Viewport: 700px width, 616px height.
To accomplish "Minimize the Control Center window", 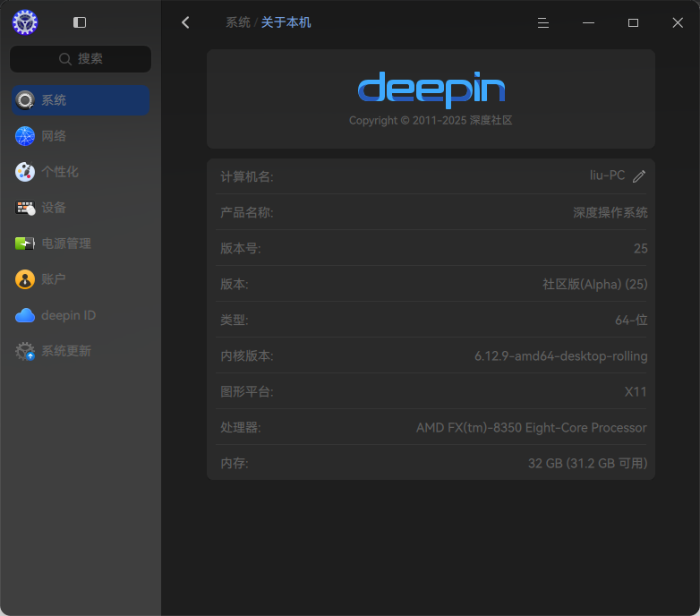I will (x=588, y=22).
